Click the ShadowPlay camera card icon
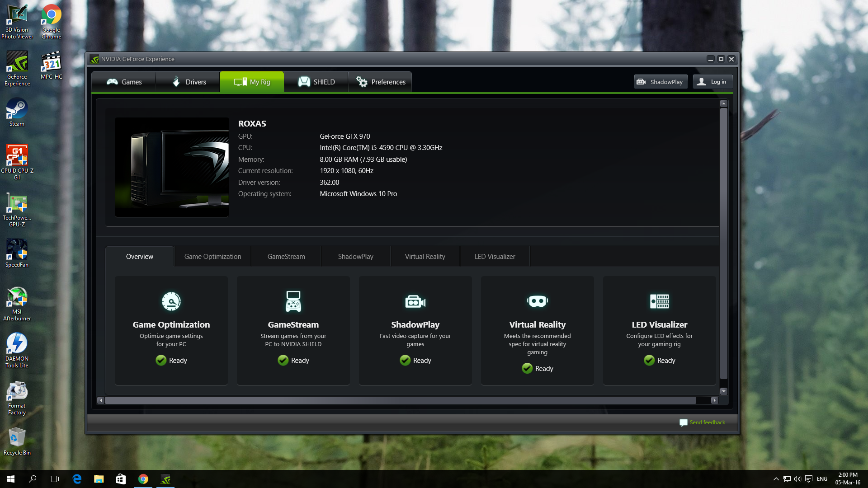The image size is (868, 488). (x=415, y=301)
